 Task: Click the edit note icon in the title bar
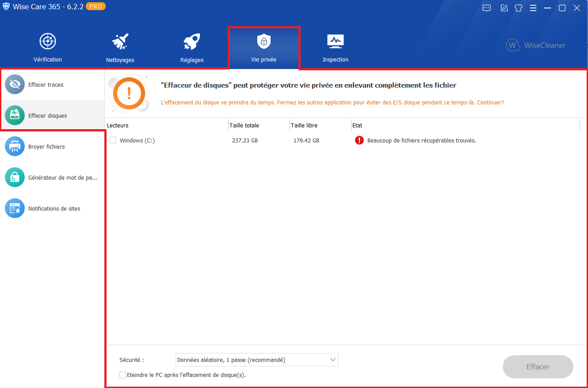click(x=504, y=8)
